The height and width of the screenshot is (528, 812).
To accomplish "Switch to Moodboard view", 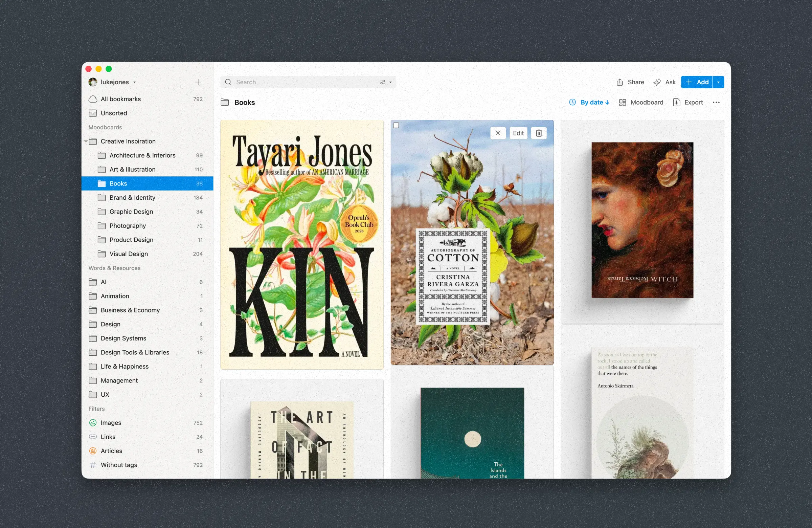I will [x=641, y=103].
